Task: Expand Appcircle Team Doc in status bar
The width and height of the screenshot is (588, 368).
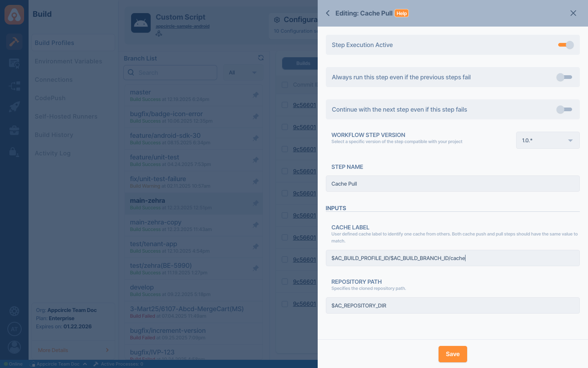Action: tap(59, 364)
